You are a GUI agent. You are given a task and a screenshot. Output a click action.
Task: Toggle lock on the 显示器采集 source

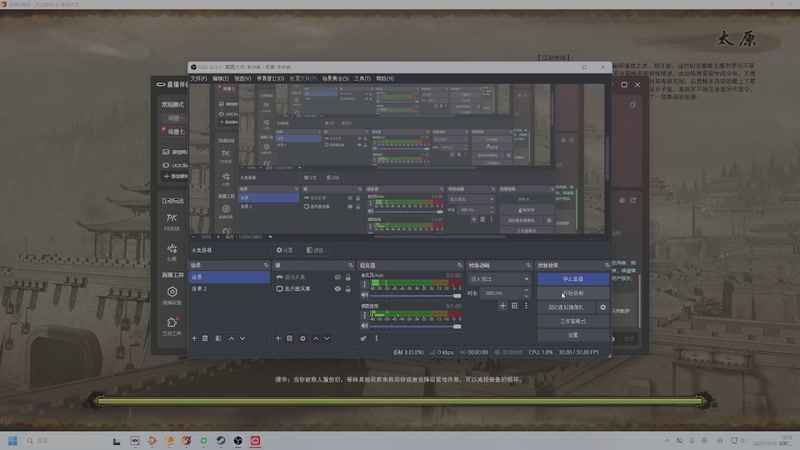coord(348,289)
